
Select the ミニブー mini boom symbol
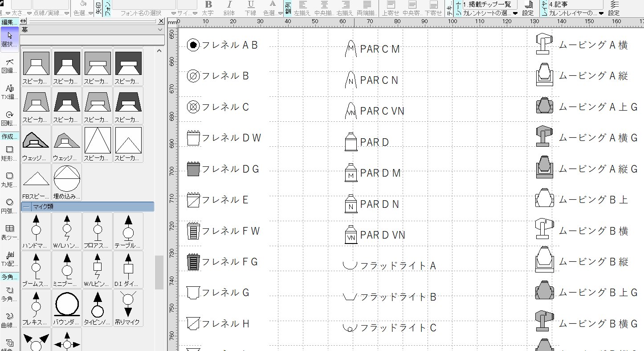67,269
